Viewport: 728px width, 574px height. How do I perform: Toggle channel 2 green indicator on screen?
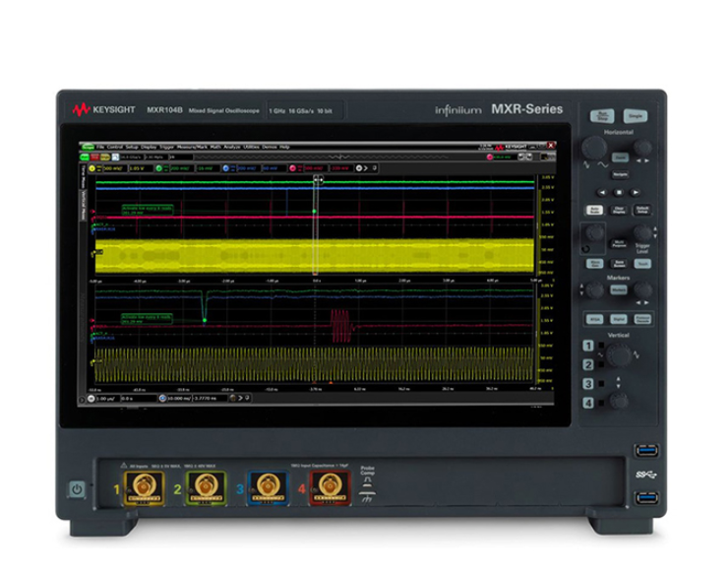[159, 168]
